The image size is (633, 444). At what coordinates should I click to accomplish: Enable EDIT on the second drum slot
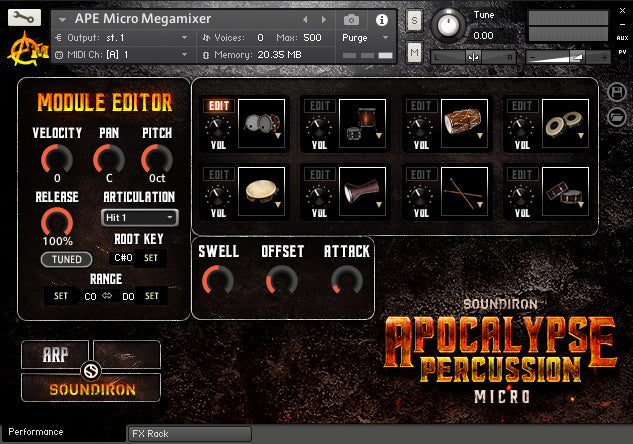320,105
